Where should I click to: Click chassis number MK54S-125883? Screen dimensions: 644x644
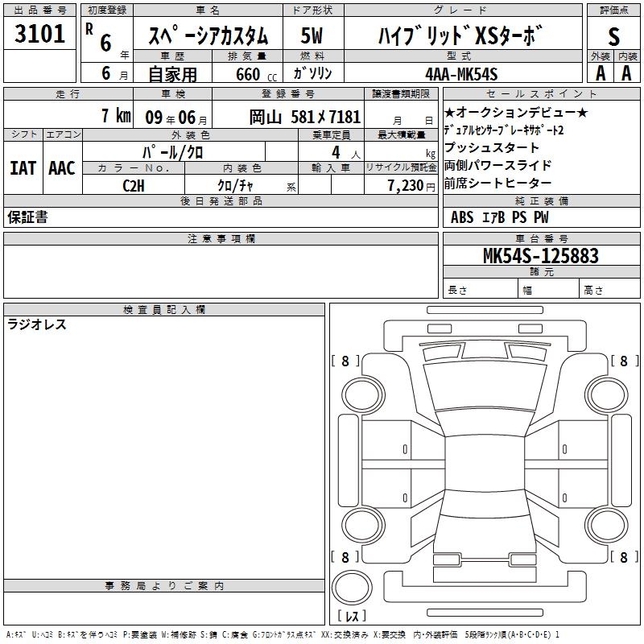[541, 255]
